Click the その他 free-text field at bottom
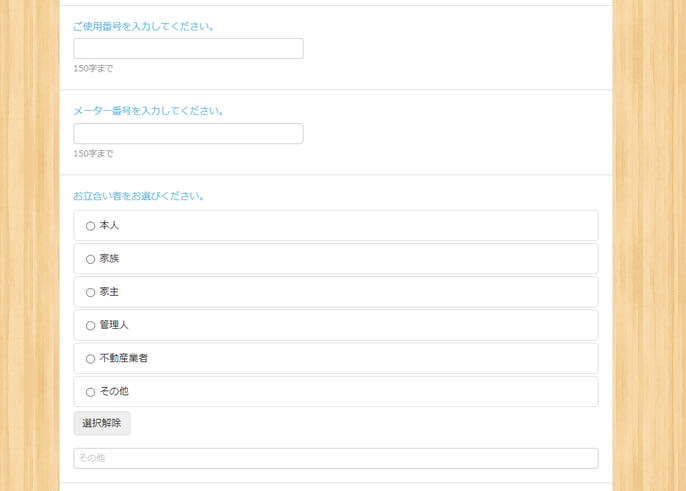Screen dimensions: 686x491 pyautogui.click(x=335, y=458)
